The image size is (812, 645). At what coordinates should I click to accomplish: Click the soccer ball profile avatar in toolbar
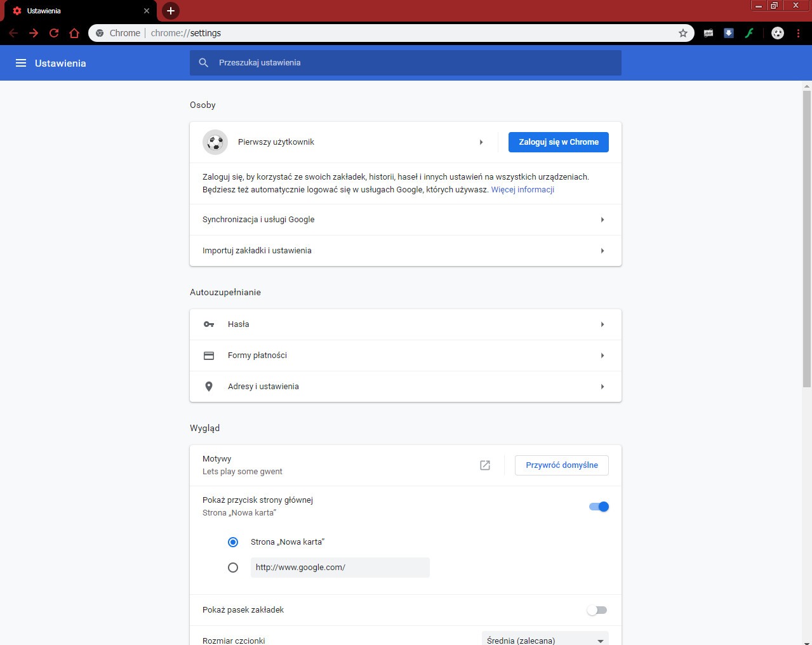778,33
